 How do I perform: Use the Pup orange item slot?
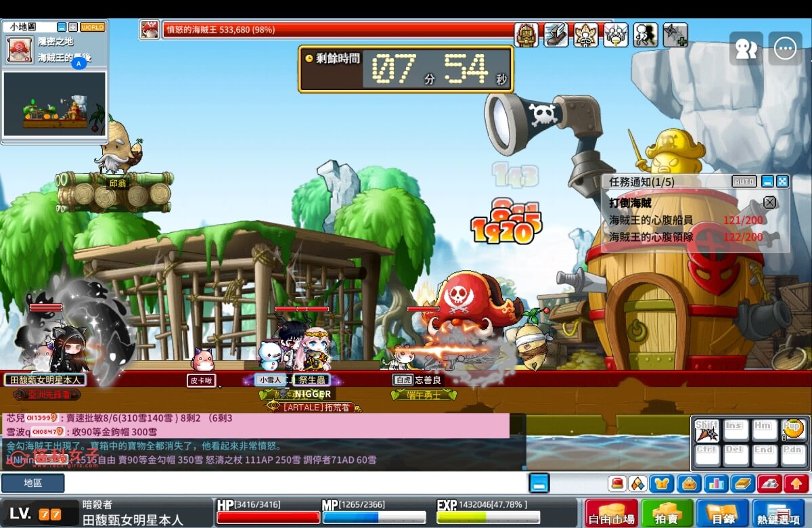click(793, 431)
